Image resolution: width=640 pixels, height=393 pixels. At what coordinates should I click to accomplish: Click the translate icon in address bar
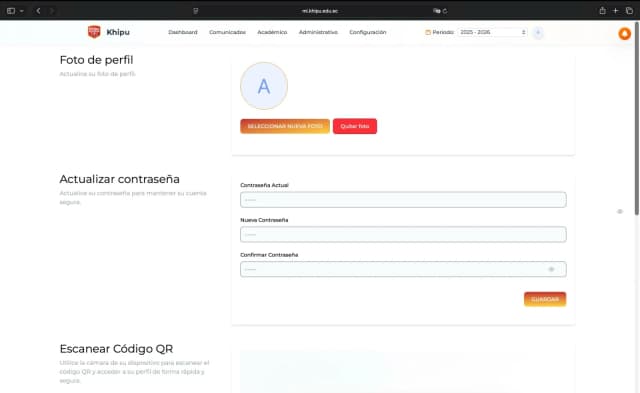click(x=436, y=11)
